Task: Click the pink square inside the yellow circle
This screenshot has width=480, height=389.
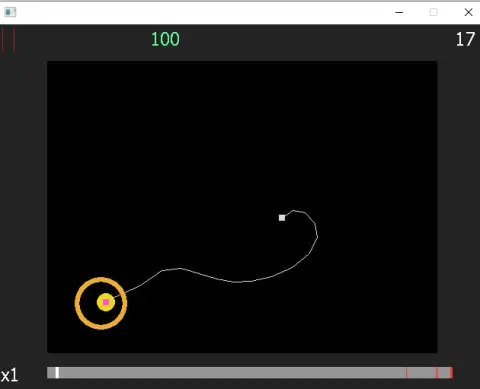Action: click(x=106, y=302)
